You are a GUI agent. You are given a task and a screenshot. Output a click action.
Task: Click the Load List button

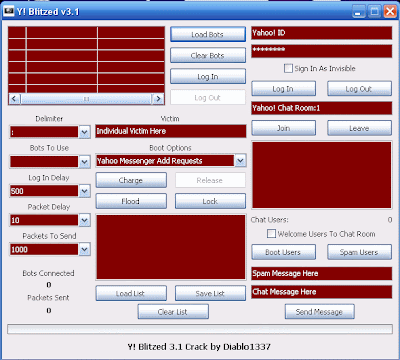coord(131,293)
